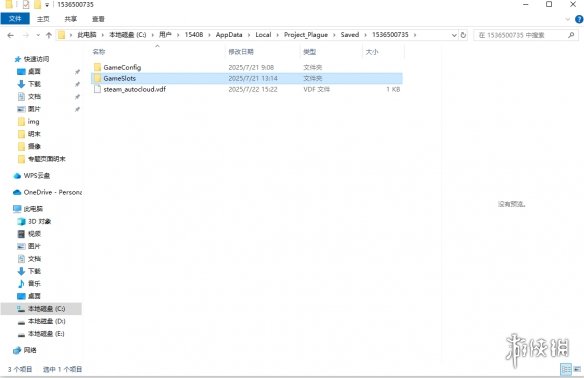Image resolution: width=584 pixels, height=378 pixels.
Task: Sort by the 修改日期 column header
Action: tap(241, 52)
